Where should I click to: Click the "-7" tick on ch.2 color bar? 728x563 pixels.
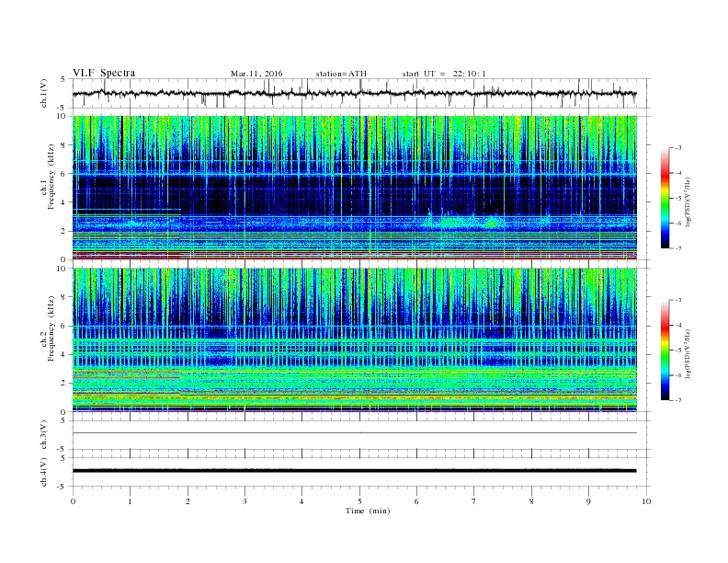[677, 400]
